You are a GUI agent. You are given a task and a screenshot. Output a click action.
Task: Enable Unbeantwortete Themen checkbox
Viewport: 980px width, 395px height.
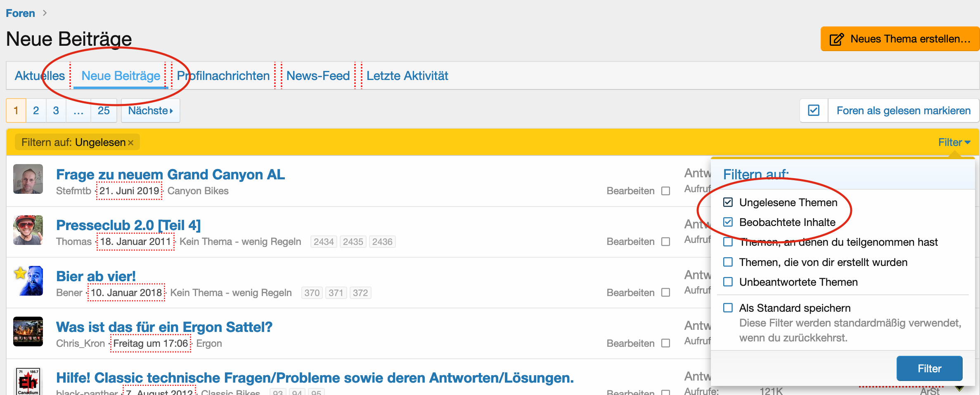[x=728, y=282]
